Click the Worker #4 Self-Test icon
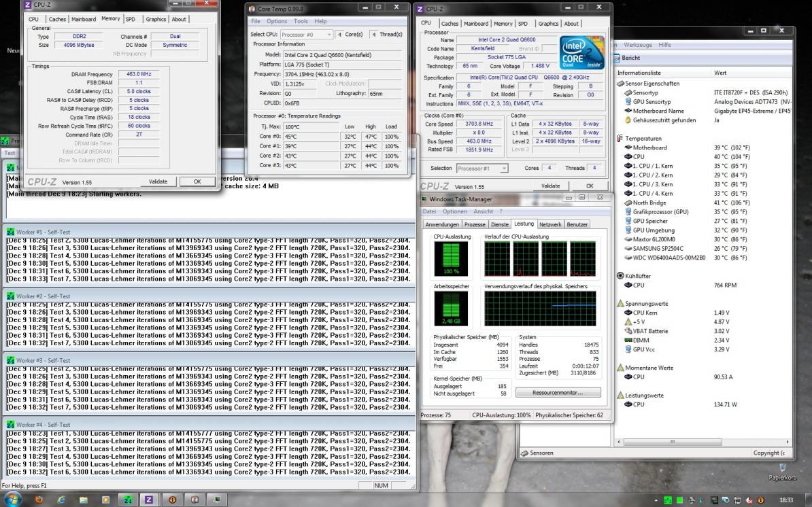The width and height of the screenshot is (812, 507). [x=10, y=424]
